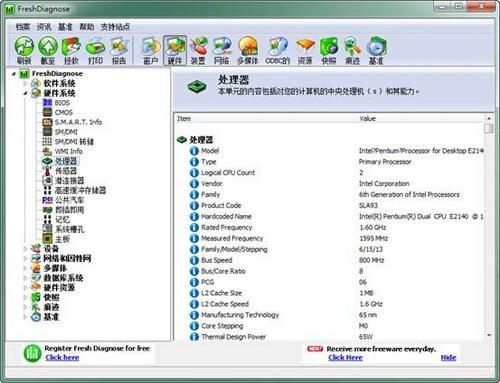The height and width of the screenshot is (383, 500).
Task: Select 处理器 processor tree entry
Action: point(66,161)
